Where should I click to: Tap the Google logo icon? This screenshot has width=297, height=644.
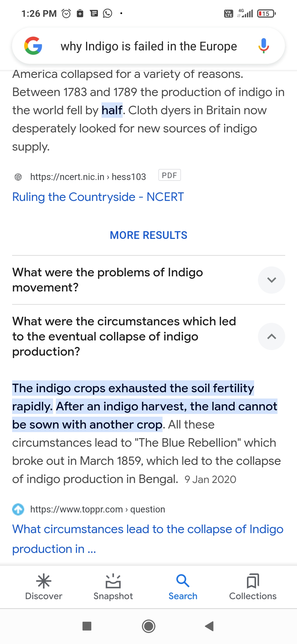(x=33, y=46)
